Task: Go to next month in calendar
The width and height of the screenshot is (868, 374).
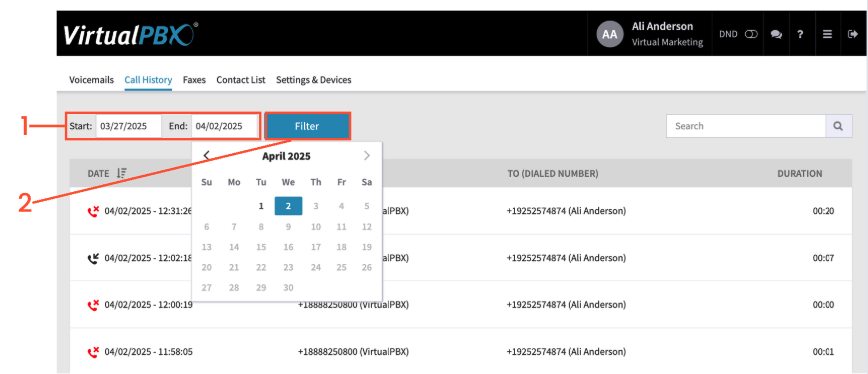Action: (x=366, y=156)
